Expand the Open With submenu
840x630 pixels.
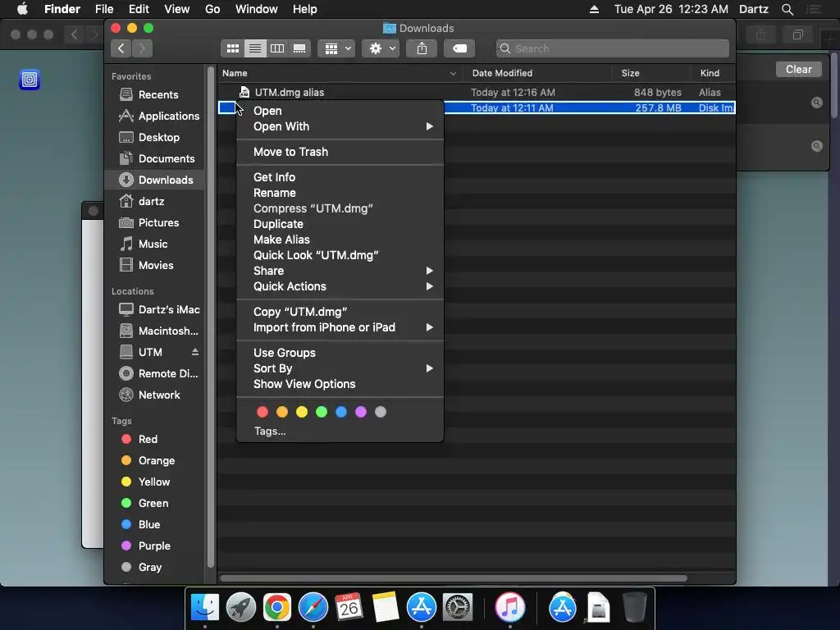(340, 126)
